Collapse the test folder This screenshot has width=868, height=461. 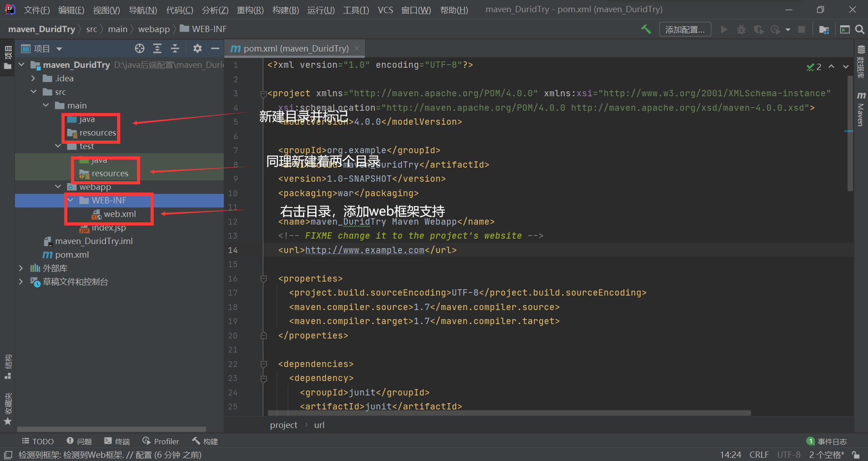click(x=58, y=146)
